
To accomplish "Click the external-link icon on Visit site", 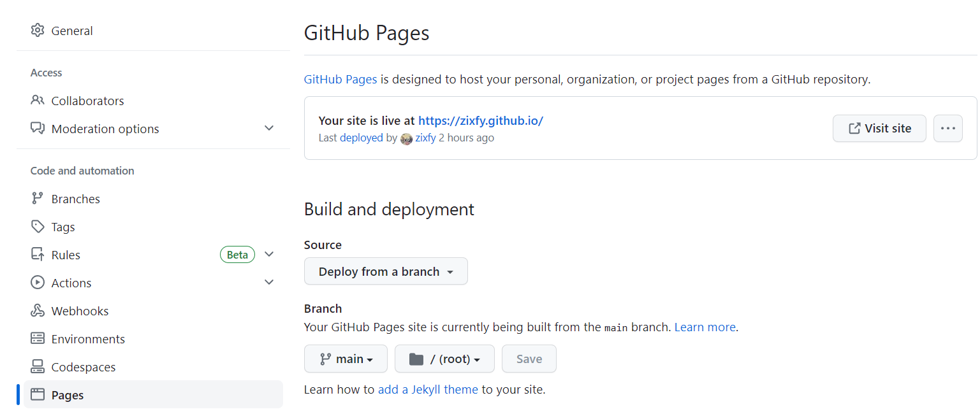I will click(x=854, y=128).
